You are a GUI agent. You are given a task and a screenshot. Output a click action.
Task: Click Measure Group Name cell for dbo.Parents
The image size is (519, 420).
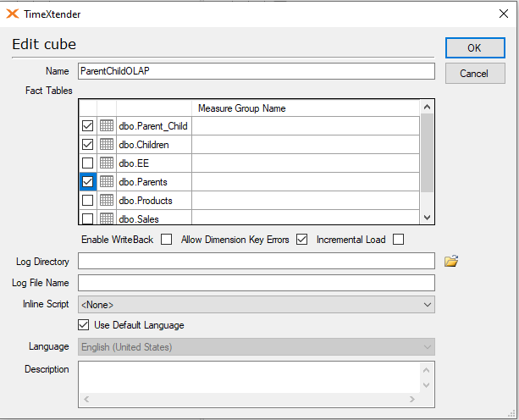coord(306,181)
